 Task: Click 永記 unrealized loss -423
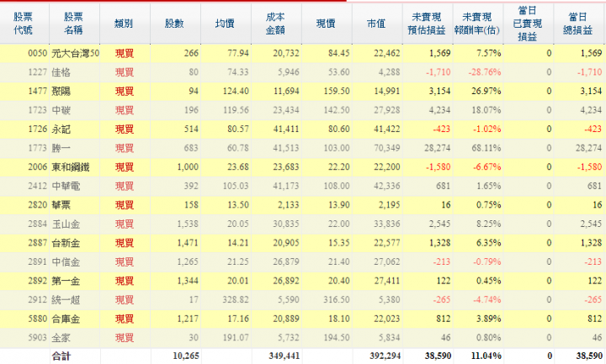click(x=441, y=129)
